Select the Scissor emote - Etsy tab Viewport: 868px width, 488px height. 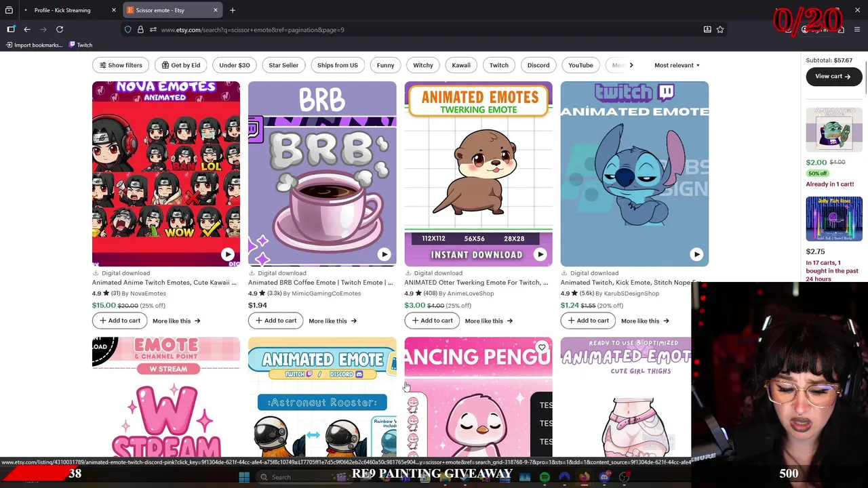pyautogui.click(x=174, y=10)
